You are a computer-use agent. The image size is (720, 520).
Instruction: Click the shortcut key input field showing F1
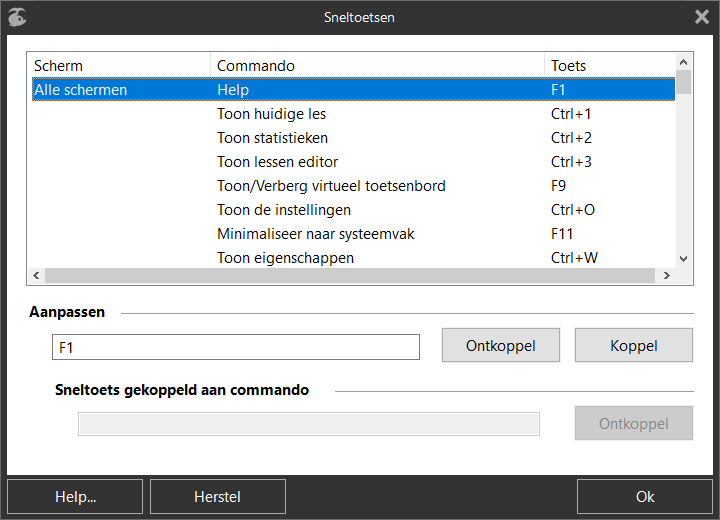tap(236, 347)
